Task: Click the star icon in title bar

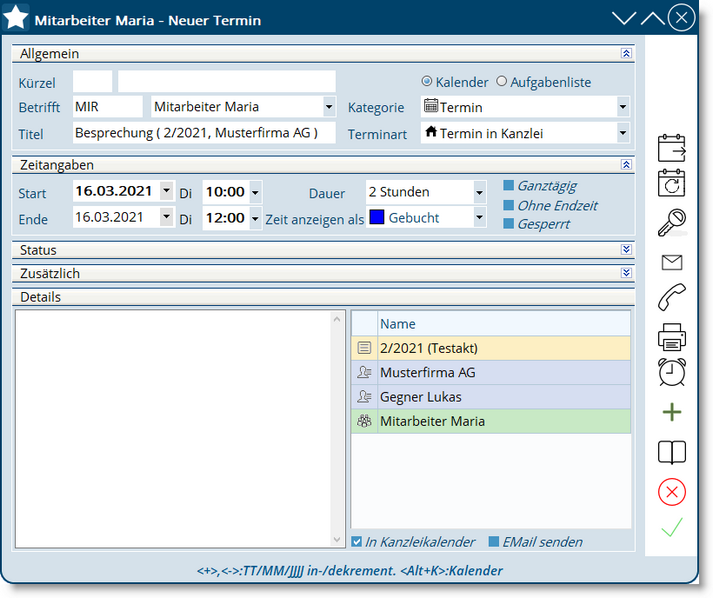Action: click(16, 18)
